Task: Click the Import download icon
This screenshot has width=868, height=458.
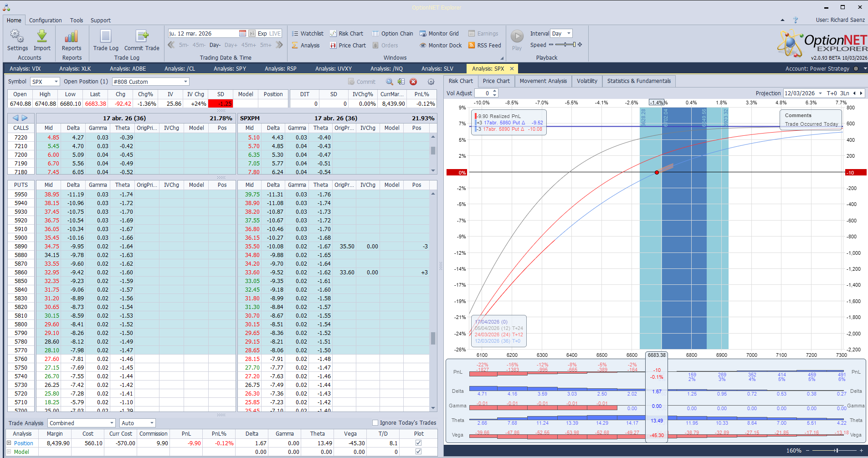Action: (x=42, y=37)
